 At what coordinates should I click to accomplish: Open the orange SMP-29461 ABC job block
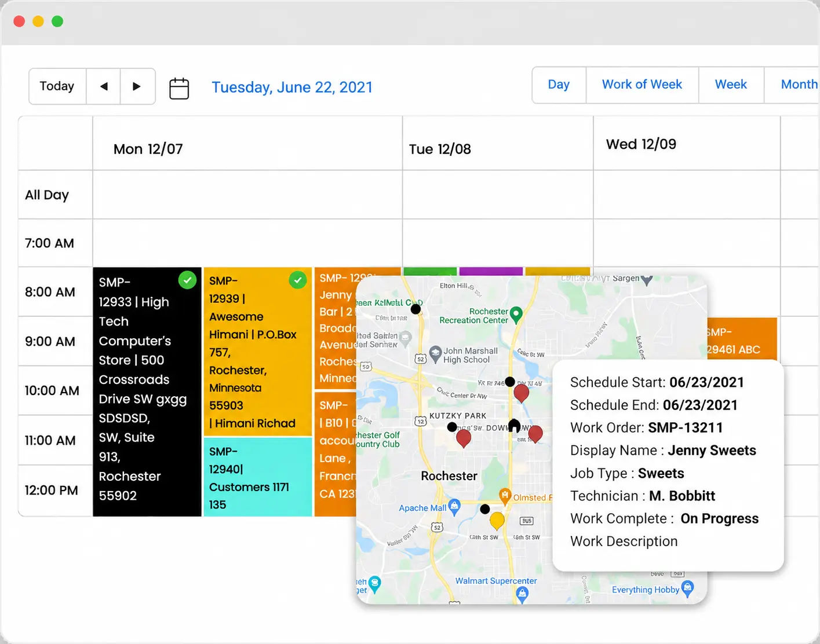(741, 341)
